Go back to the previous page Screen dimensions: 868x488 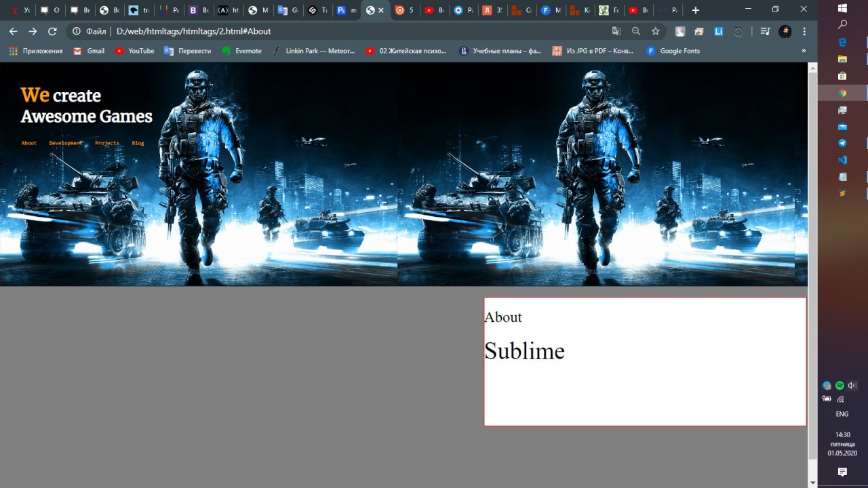(13, 31)
